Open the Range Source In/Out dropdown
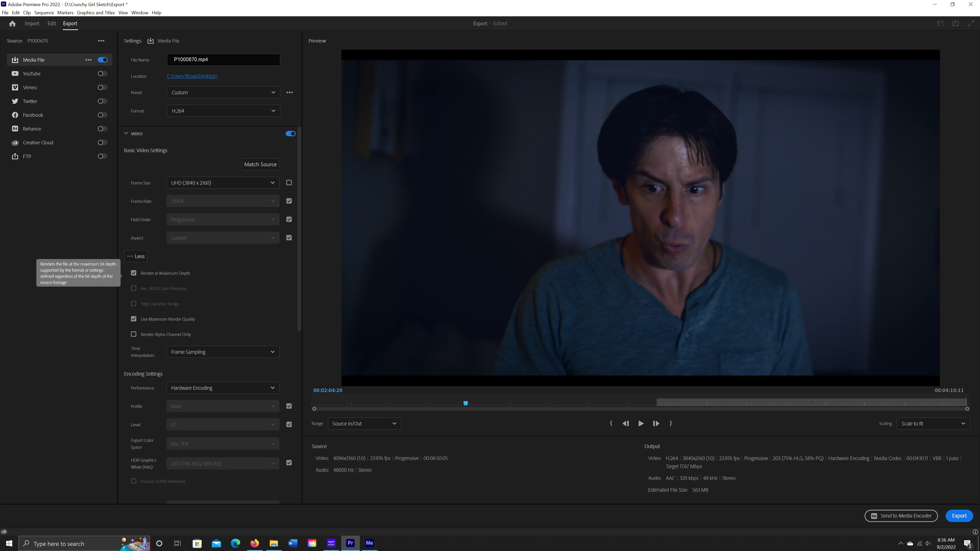The image size is (980, 551). point(364,424)
